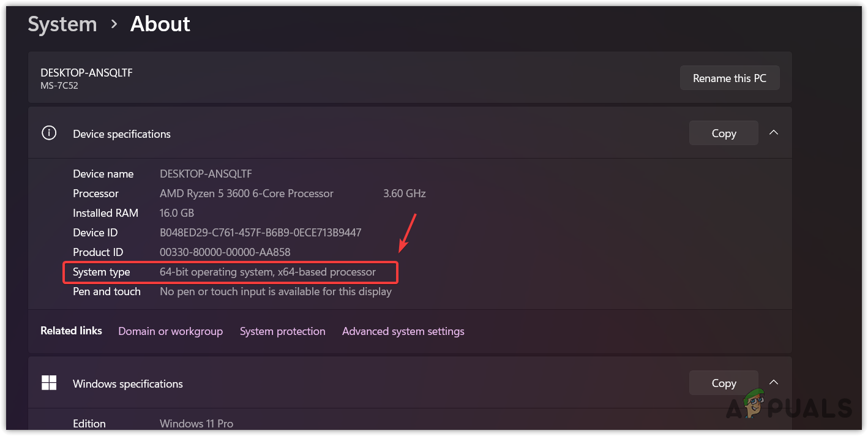Image resolution: width=868 pixels, height=436 pixels.
Task: Select the Product ID value text
Action: click(225, 252)
